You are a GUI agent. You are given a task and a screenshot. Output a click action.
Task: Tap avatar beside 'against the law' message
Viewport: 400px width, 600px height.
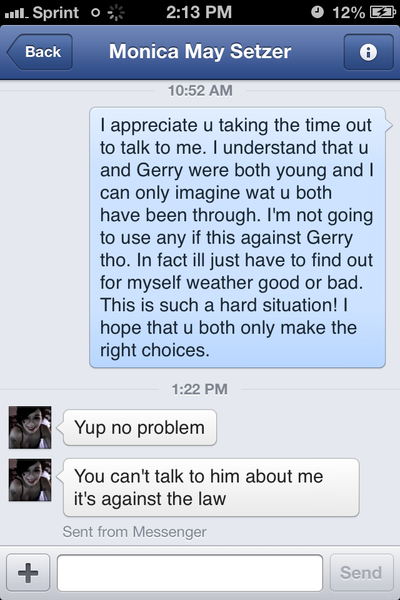30,480
